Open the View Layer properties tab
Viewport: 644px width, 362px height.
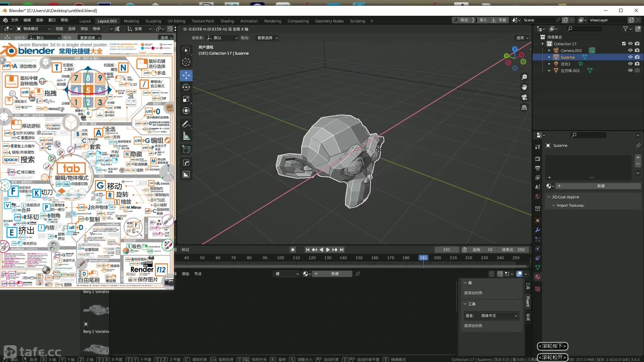538,177
